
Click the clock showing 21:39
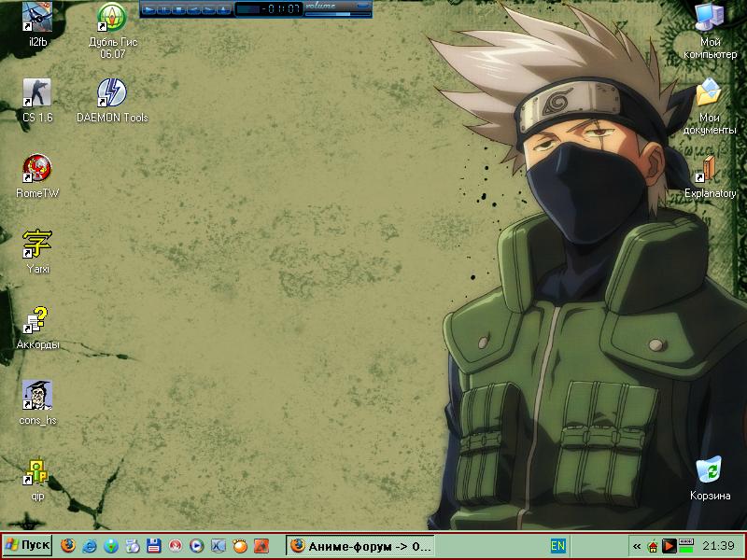pyautogui.click(x=718, y=546)
